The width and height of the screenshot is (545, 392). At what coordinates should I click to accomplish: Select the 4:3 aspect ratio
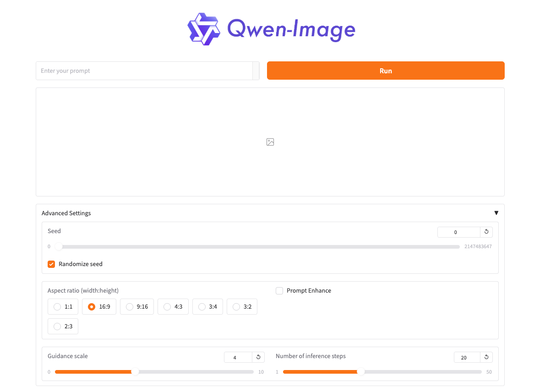coord(167,307)
